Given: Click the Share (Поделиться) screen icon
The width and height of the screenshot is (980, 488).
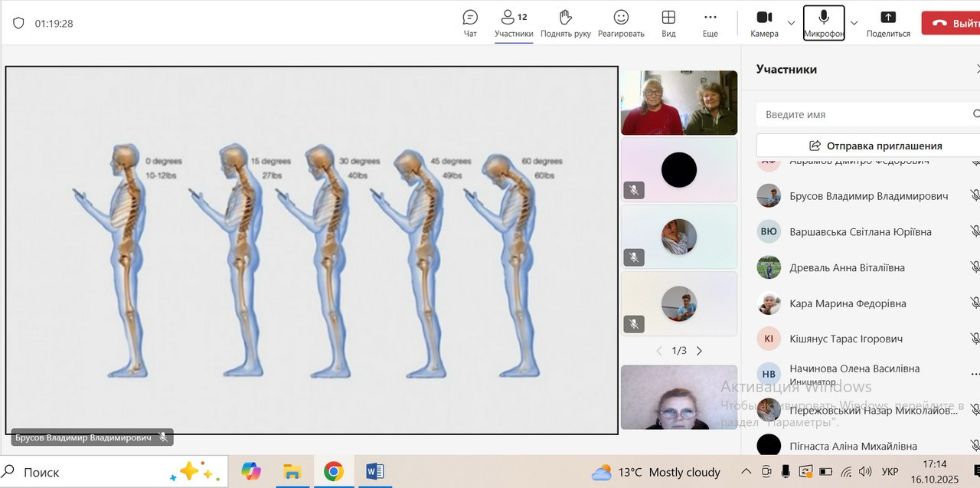Looking at the screenshot, I should pyautogui.click(x=888, y=23).
